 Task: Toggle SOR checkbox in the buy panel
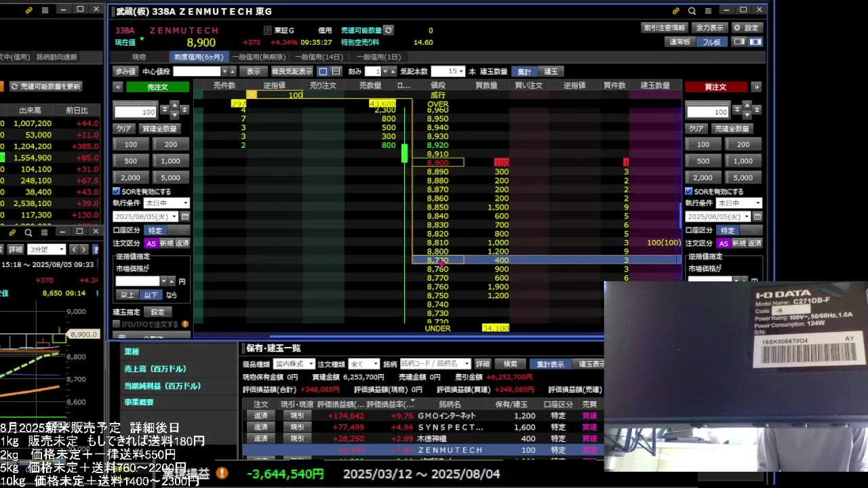[689, 192]
